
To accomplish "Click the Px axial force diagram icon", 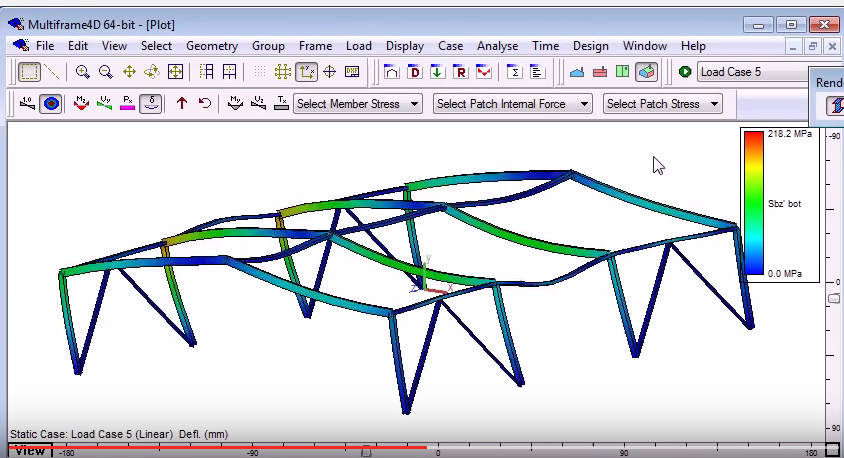I will [127, 103].
